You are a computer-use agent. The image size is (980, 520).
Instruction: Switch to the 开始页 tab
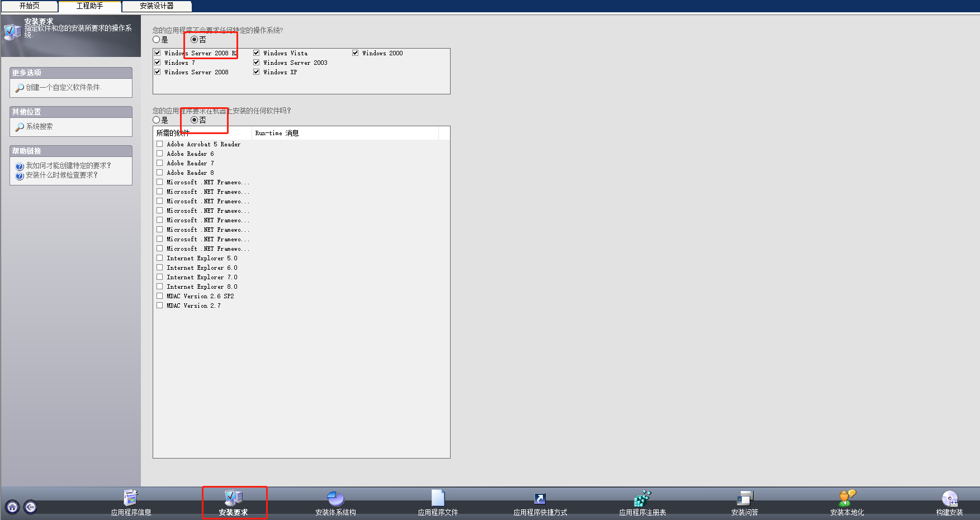click(x=29, y=6)
